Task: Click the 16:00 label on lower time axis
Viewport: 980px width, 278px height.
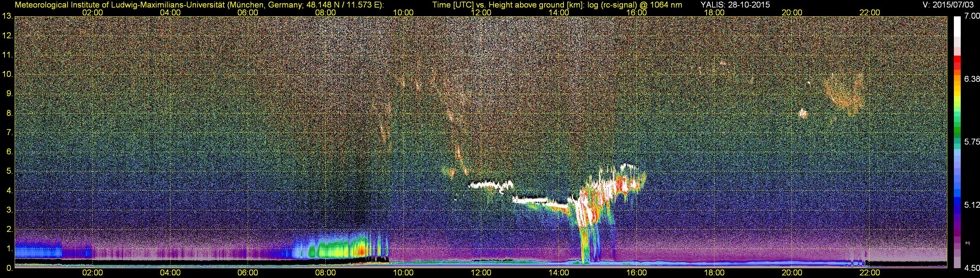Action: pyautogui.click(x=636, y=273)
